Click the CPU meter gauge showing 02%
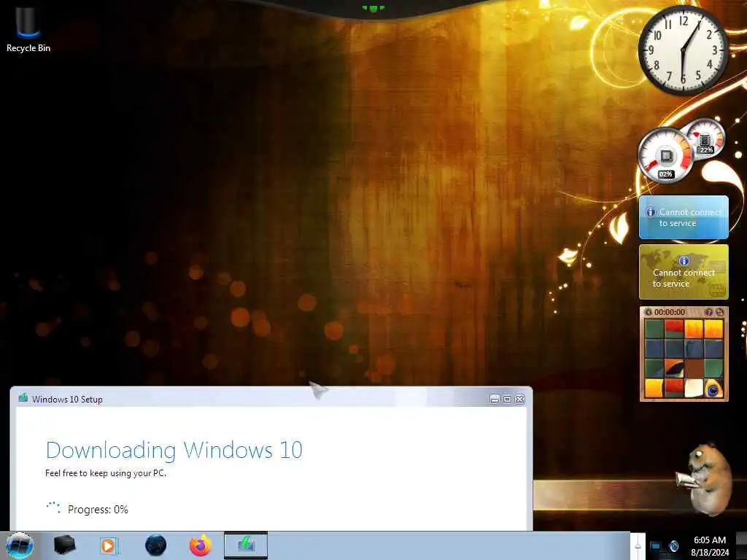The height and width of the screenshot is (560, 747). pyautogui.click(x=665, y=156)
